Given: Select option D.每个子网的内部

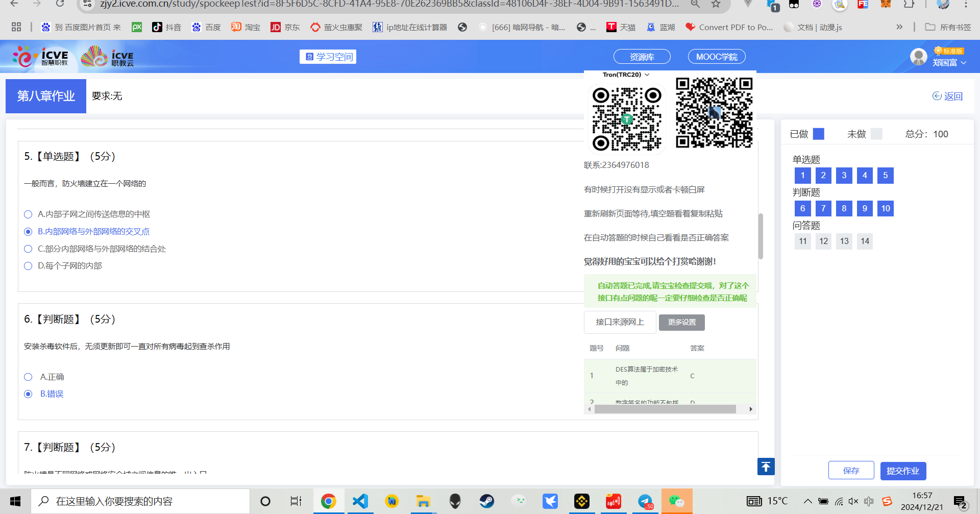Looking at the screenshot, I should (29, 266).
